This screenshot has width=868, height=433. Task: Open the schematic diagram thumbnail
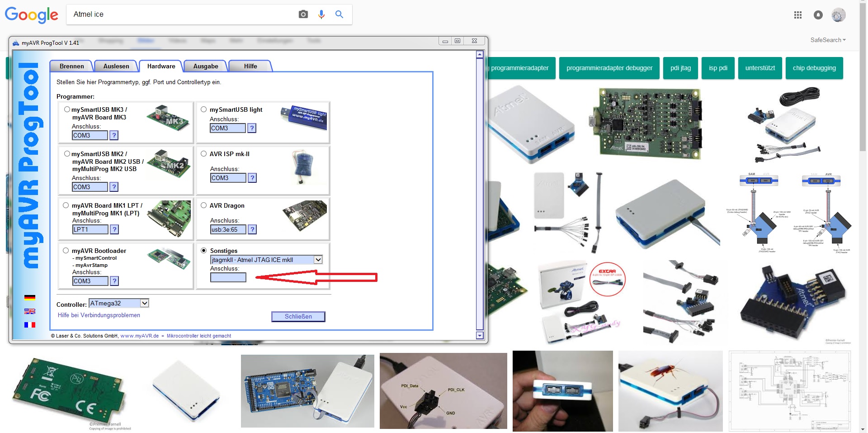pos(790,391)
